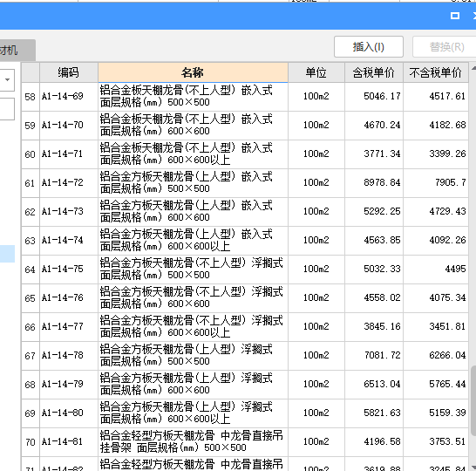
Task: Click row number 70 header
Action: click(x=31, y=442)
